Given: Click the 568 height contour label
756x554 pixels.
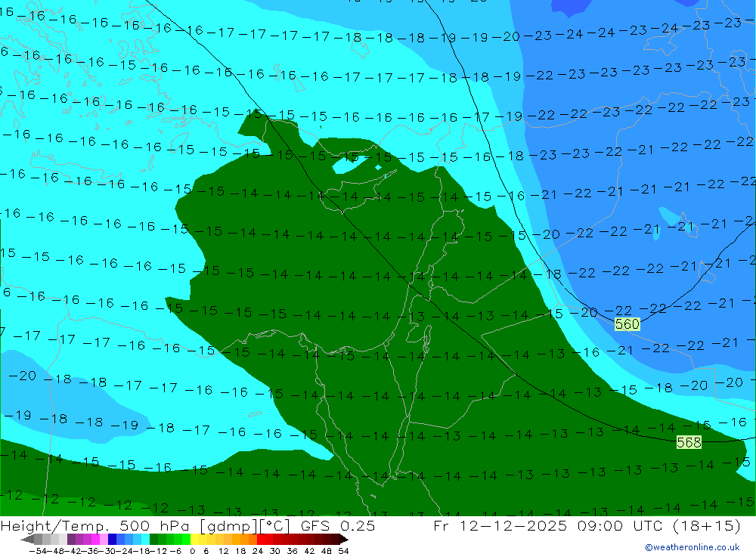Looking at the screenshot, I should tap(689, 442).
